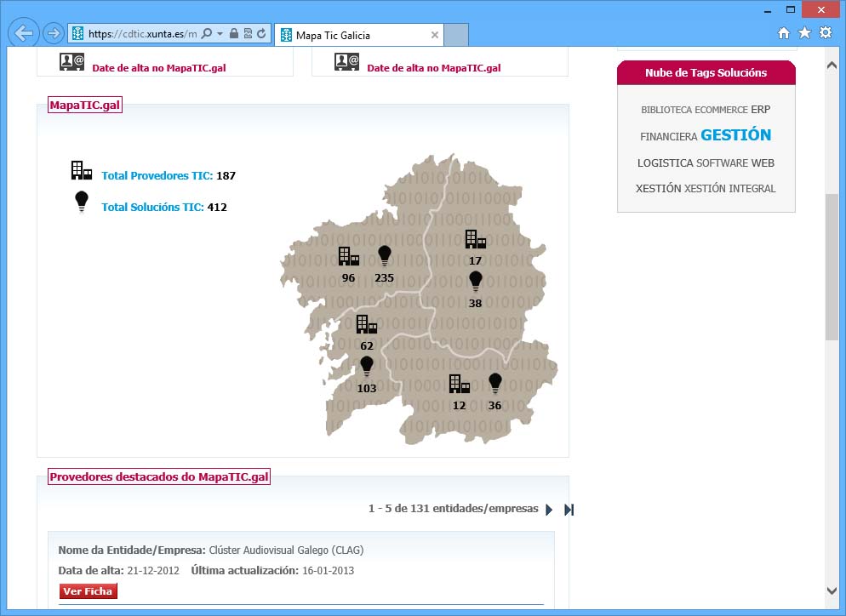Click the lightbulb icon above 235 on map
The width and height of the screenshot is (846, 616).
tap(384, 256)
